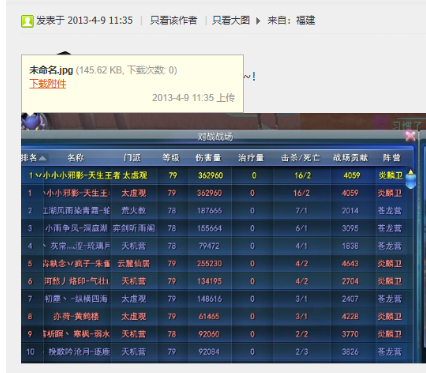Click the purple character portrait icon

[x=34, y=121]
